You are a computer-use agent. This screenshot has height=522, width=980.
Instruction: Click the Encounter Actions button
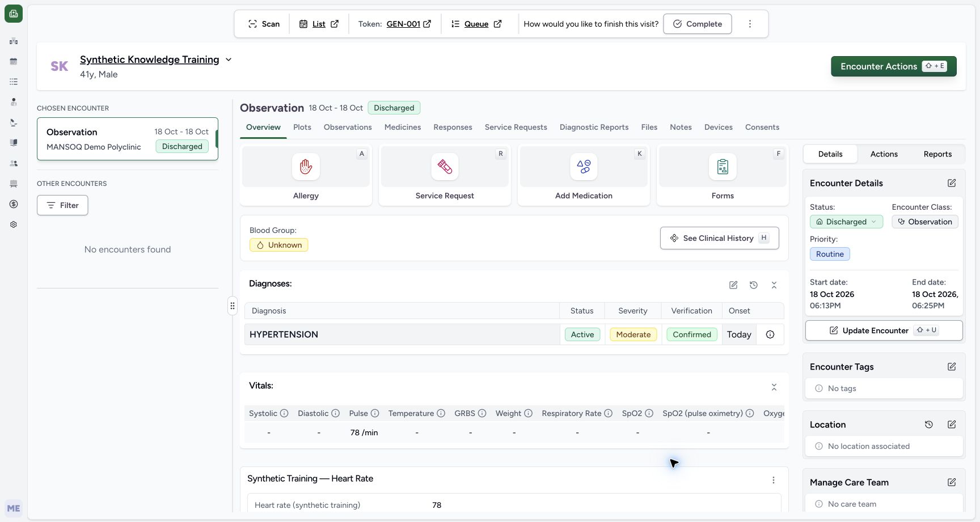[x=894, y=66]
